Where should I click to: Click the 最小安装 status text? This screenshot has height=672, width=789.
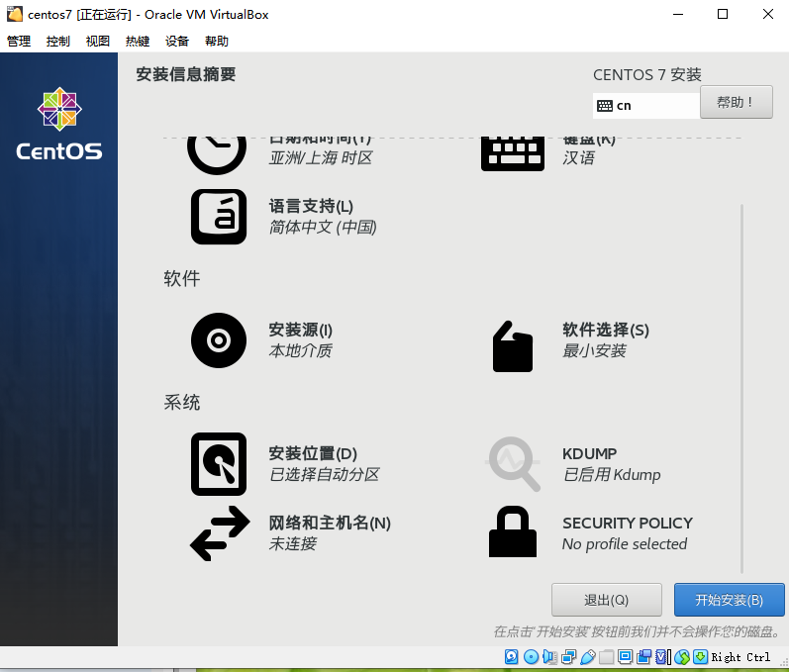(594, 351)
